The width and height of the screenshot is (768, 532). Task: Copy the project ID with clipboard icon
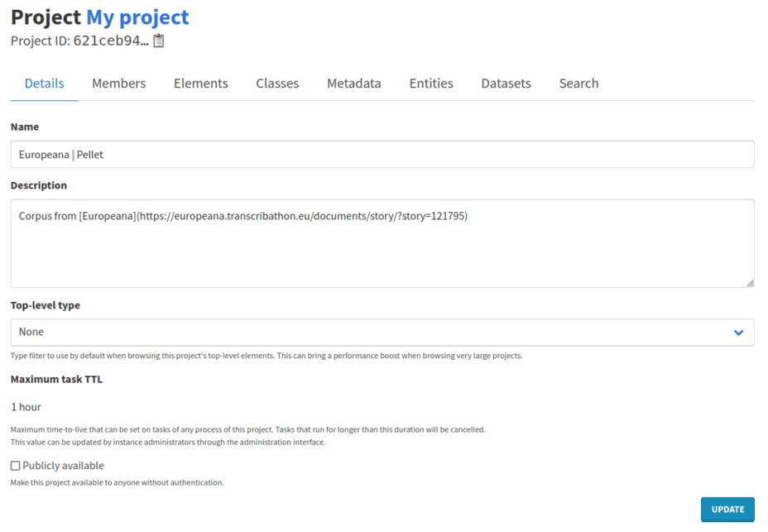[x=159, y=41]
